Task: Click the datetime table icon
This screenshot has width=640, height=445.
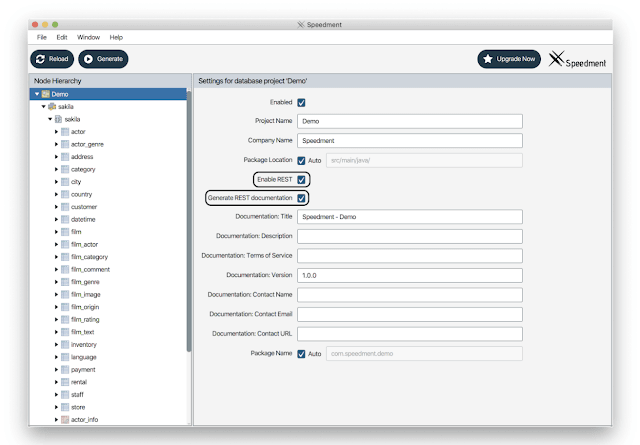Action: (65, 219)
